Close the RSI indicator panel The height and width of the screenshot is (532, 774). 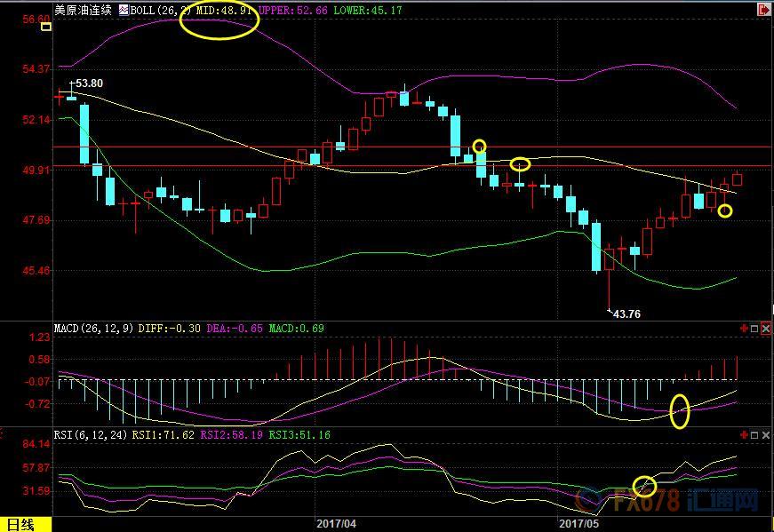click(x=766, y=435)
